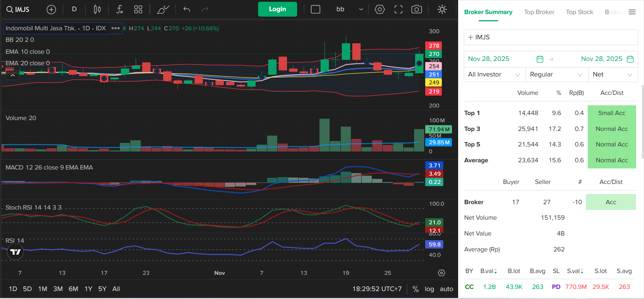Select the 3M time range
644x299 pixels.
(x=58, y=289)
